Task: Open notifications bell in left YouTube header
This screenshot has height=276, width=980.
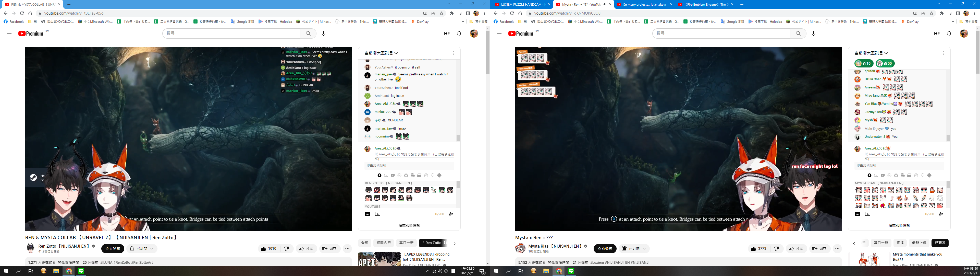Action: [459, 33]
